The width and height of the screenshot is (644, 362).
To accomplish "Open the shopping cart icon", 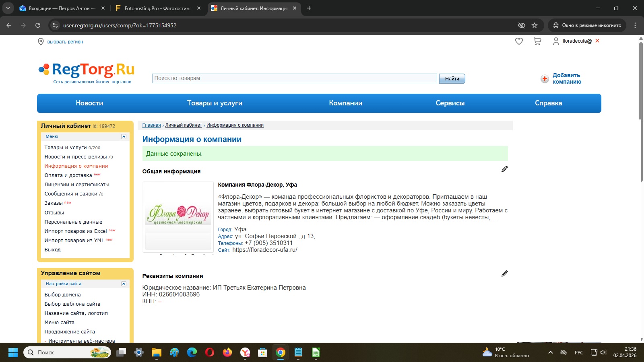I will [537, 41].
